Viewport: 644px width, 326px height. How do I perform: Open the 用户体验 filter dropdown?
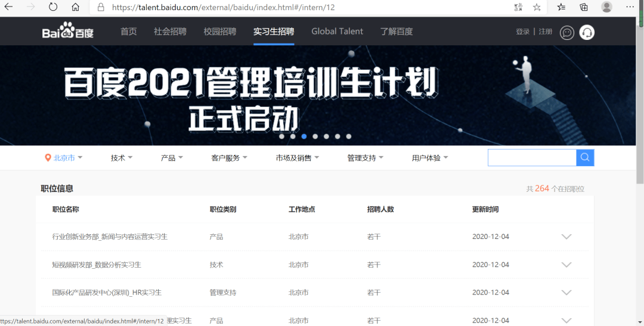(x=430, y=158)
